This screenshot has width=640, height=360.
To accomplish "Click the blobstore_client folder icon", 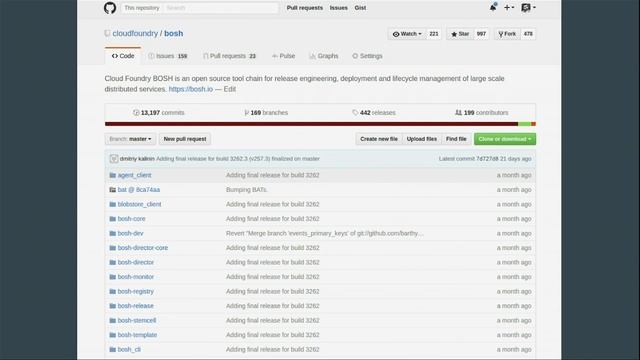I will 113,204.
